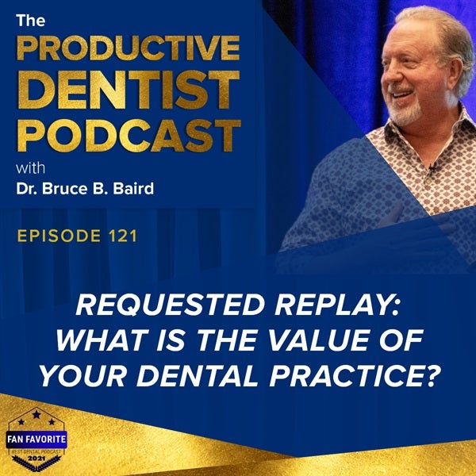Click the 'REQUESTED REPLAY:' heading line
The height and width of the screenshot is (476, 476).
[x=237, y=305]
